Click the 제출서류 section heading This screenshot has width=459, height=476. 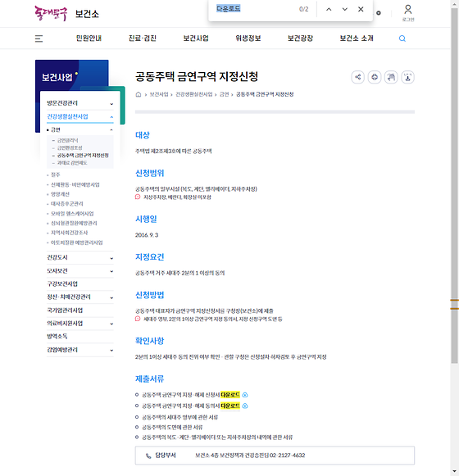[x=149, y=379]
